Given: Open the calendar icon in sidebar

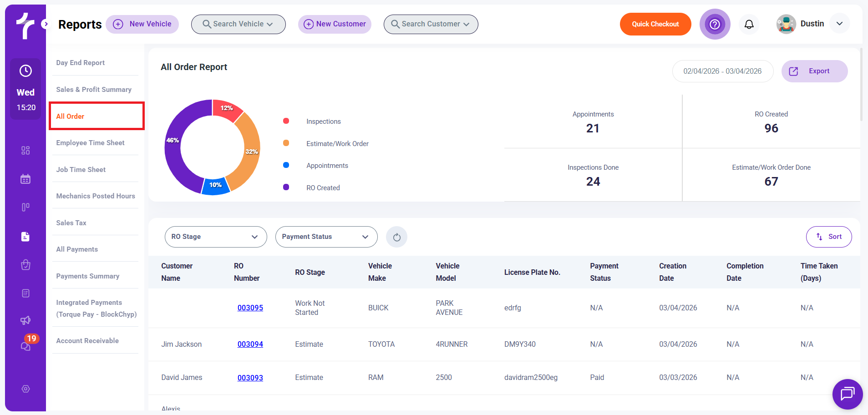Looking at the screenshot, I should coord(25,179).
